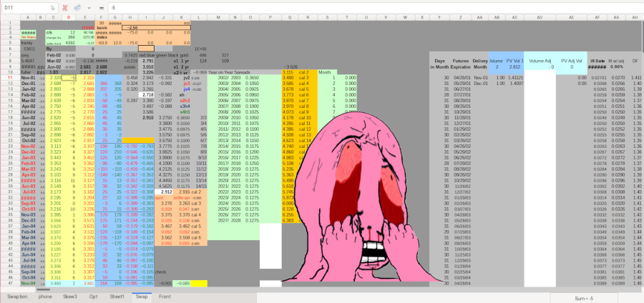
Task: Click the blue accept-entry arrow icon
Action: [x=77, y=8]
